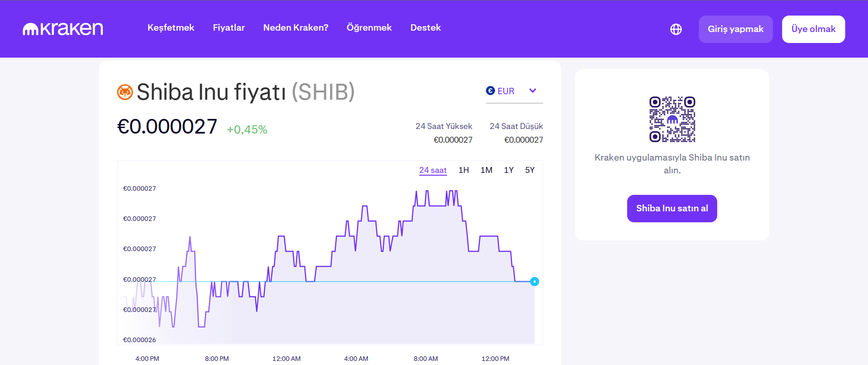
Task: Open the Fiyatlar menu item
Action: [229, 27]
